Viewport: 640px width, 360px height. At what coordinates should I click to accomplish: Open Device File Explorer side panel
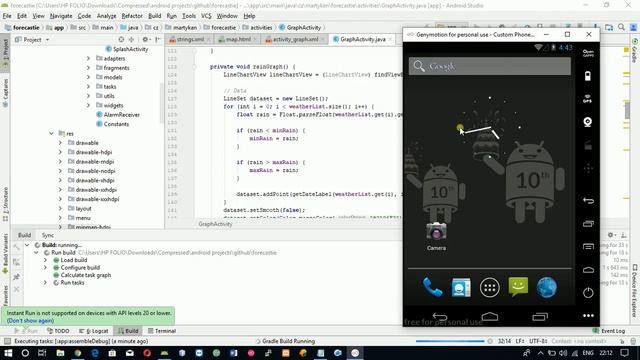pos(635,291)
